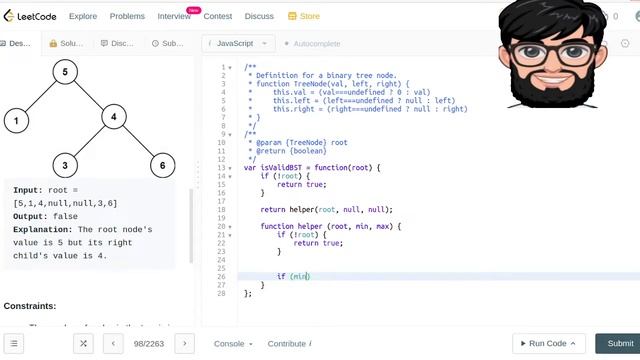Collapse the comment block at line 9
Viewport: 640px width, 360px height.
[230, 134]
